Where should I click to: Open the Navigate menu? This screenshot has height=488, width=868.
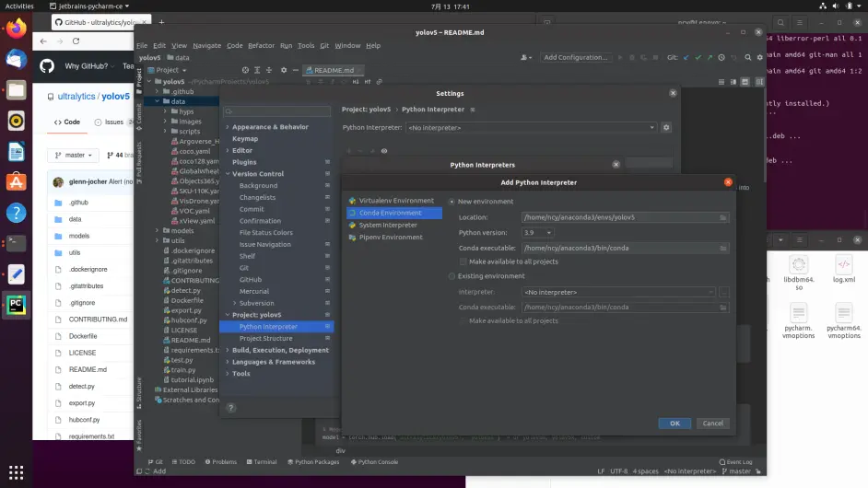click(206, 46)
